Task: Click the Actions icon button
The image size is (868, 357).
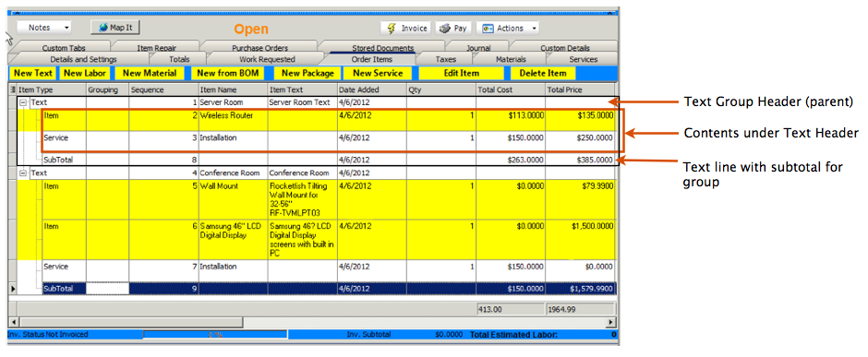Action: (488, 29)
